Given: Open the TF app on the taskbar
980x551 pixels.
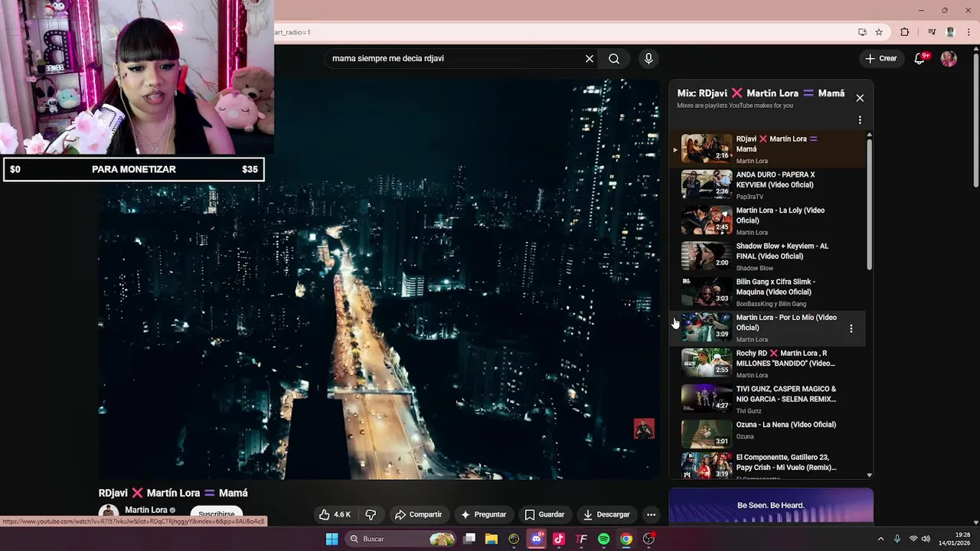Looking at the screenshot, I should [x=581, y=539].
